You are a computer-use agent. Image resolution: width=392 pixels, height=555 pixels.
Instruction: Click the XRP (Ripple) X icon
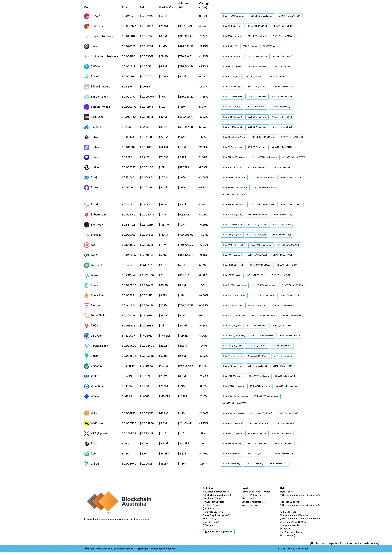pyautogui.click(x=86, y=434)
